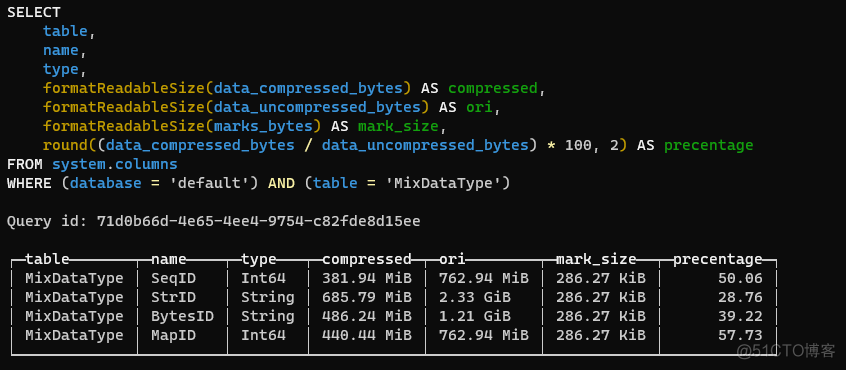Click the 286.27 KiB mark_size in the SeqID row
Viewport: 846px width, 370px height.
601,278
